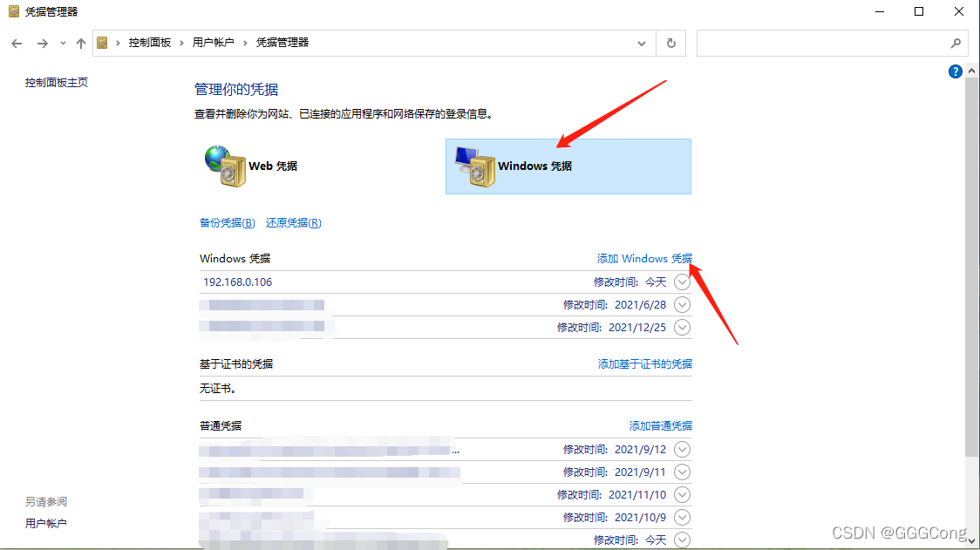Expand the generic credential modified 2021/9/11
The height and width of the screenshot is (550, 980).
(x=682, y=472)
